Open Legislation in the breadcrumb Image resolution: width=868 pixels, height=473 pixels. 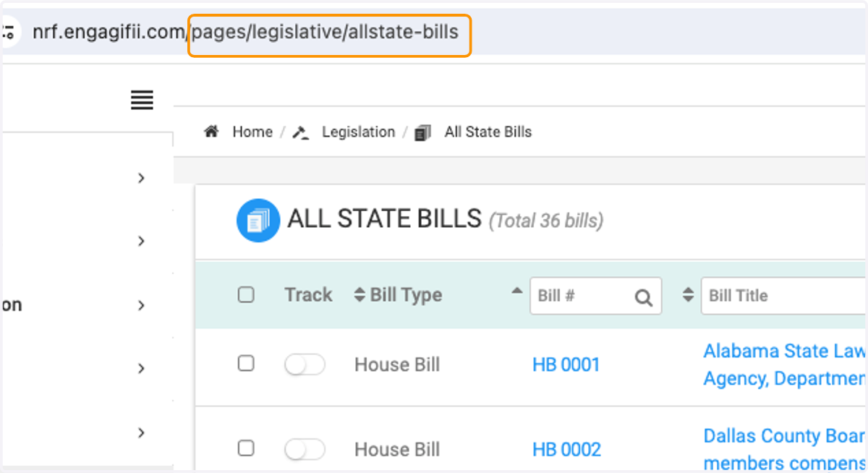tap(359, 132)
